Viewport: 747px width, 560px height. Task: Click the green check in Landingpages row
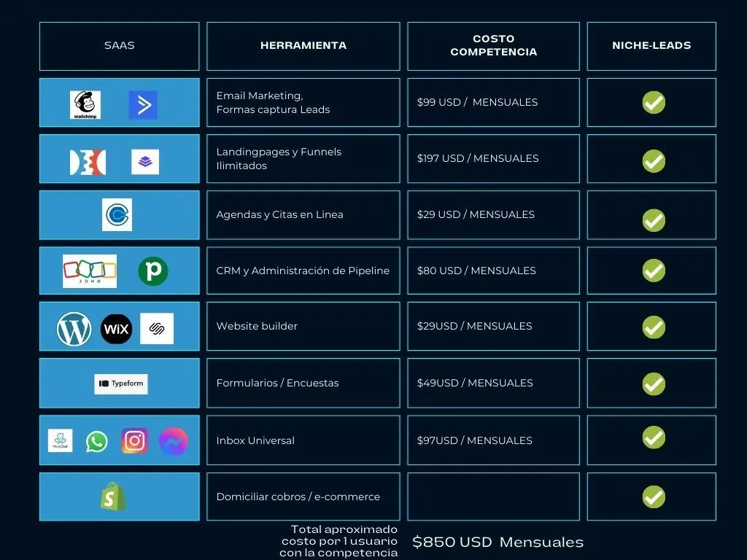click(654, 161)
